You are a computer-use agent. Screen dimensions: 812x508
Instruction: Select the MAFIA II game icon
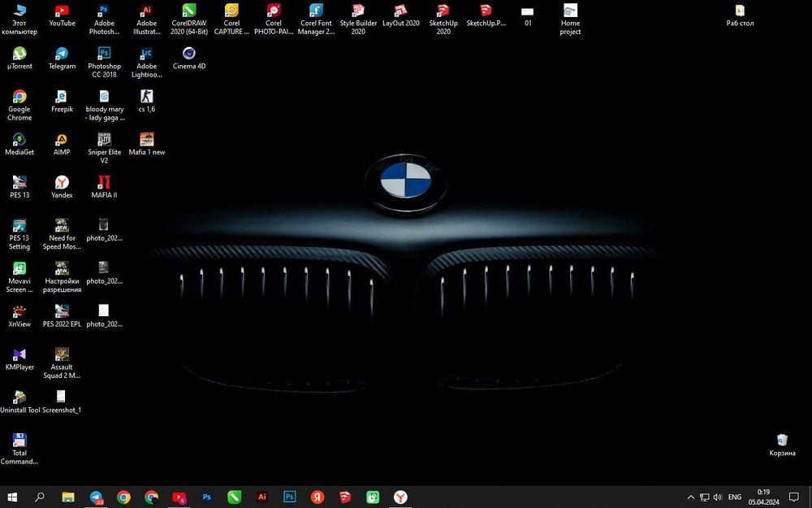tap(104, 183)
